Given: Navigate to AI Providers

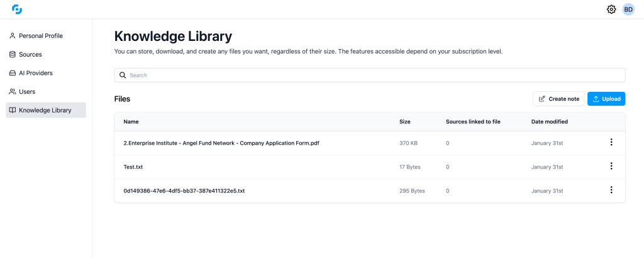Looking at the screenshot, I should pyautogui.click(x=46, y=73).
